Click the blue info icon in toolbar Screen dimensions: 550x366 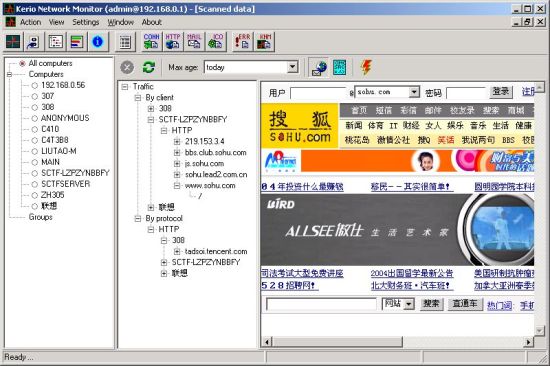98,42
